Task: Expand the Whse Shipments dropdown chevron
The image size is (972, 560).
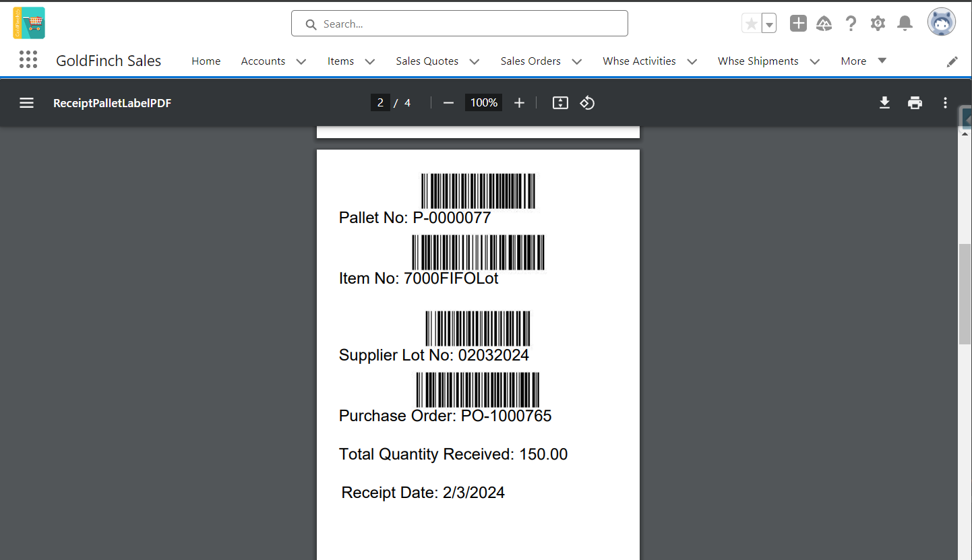Action: click(x=815, y=61)
